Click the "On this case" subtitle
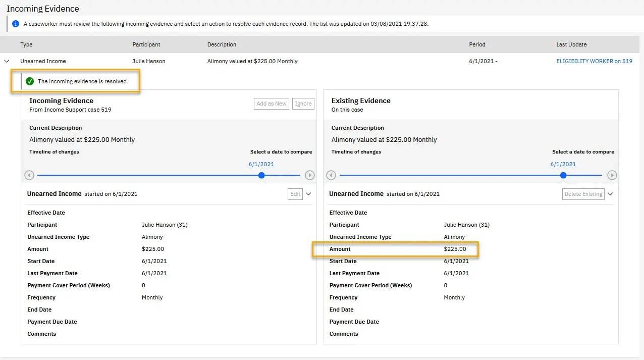Image resolution: width=644 pixels, height=360 pixels. point(347,110)
